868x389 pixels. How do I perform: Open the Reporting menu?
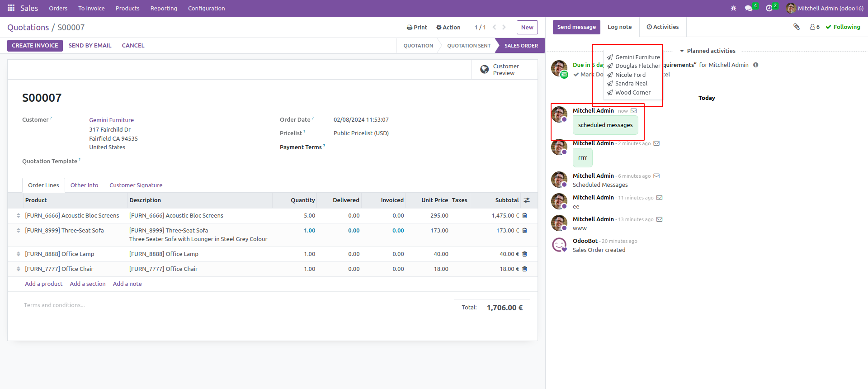[x=164, y=8]
